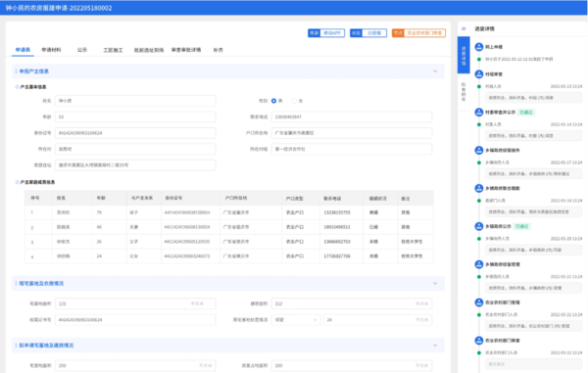This screenshot has height=373, width=588.
Task: Select the 所有附件 vertical side tab
Action: pos(464,92)
